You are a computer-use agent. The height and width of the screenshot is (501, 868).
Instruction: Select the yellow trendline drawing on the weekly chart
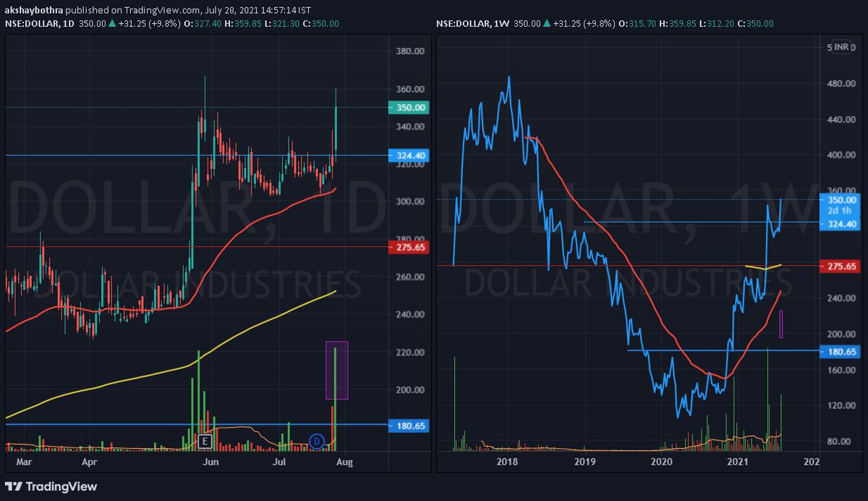(x=763, y=267)
